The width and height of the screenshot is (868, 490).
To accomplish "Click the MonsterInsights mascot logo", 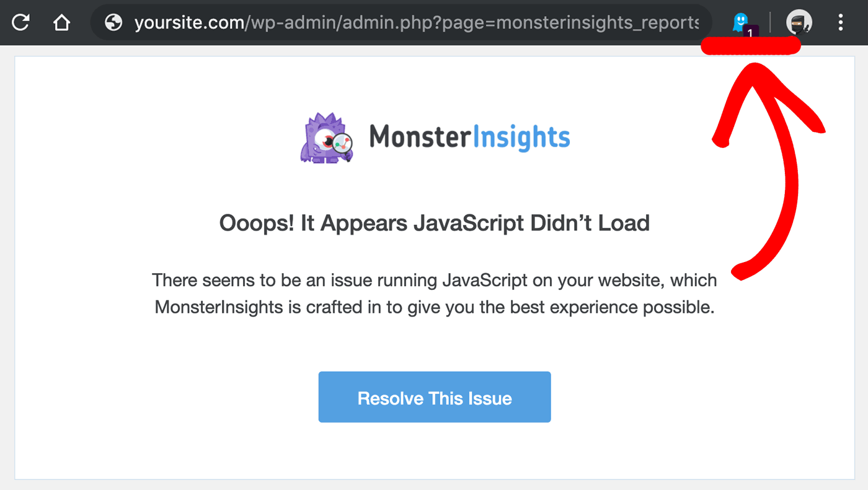I will click(327, 137).
